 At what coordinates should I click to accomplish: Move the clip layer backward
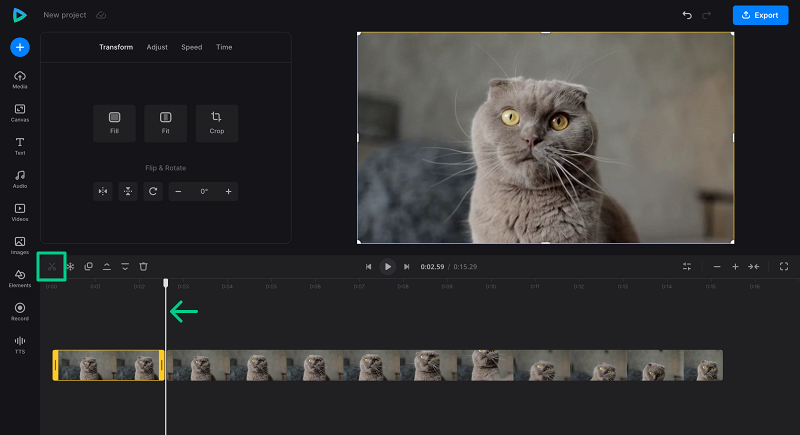pyautogui.click(x=125, y=267)
